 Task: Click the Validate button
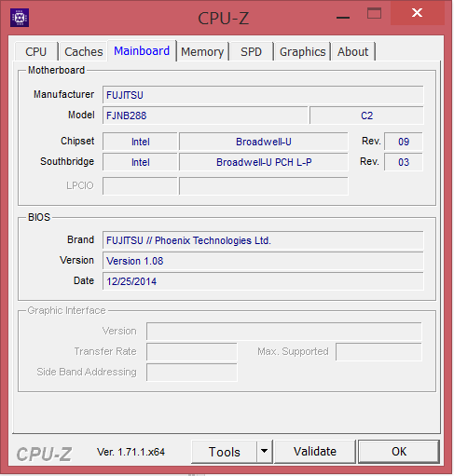click(x=315, y=452)
